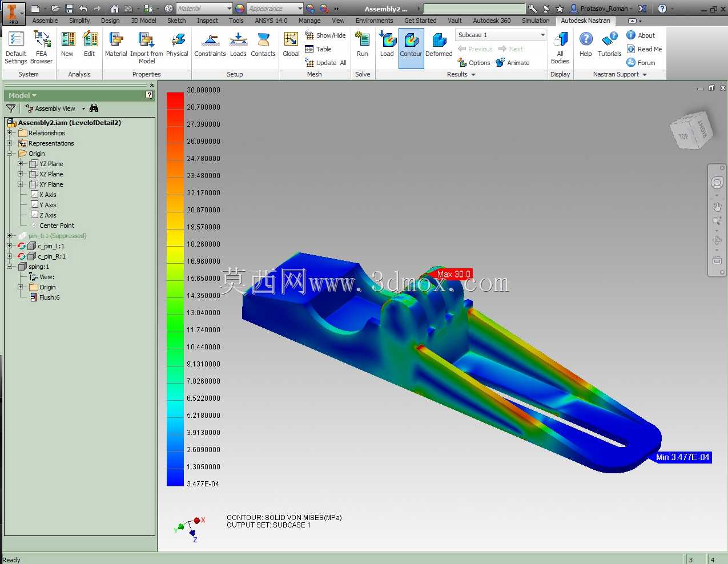Screen dimensions: 728x564
Task: Expand the YZ Plane node
Action: point(20,164)
